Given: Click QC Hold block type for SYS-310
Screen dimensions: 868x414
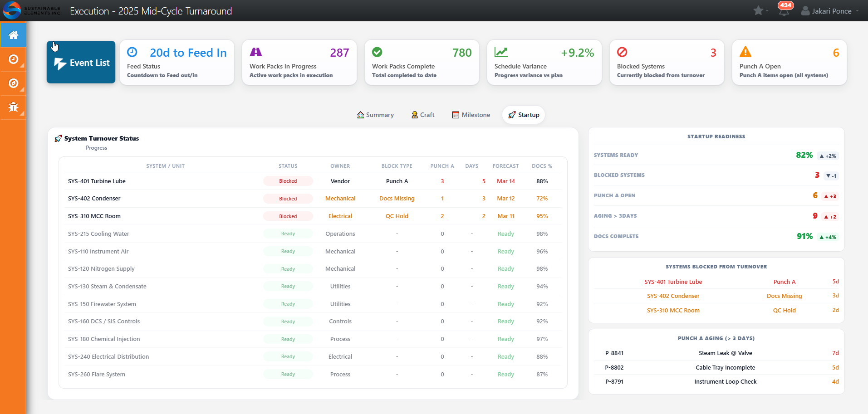Looking at the screenshot, I should [397, 216].
